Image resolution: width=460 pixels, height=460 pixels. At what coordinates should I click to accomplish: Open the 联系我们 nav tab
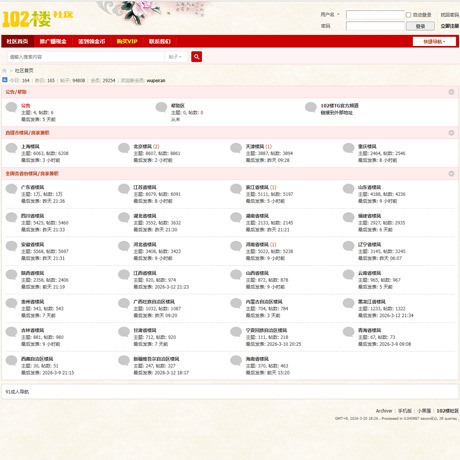[x=160, y=41]
